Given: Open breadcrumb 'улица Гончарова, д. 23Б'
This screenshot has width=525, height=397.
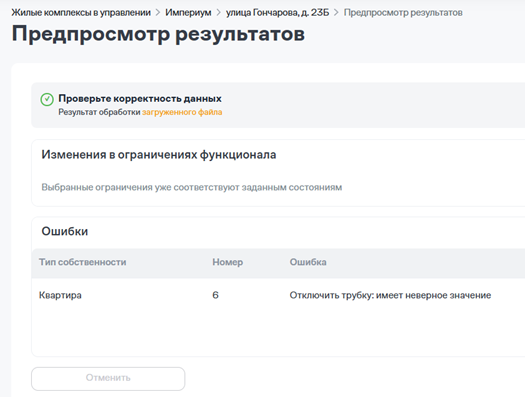Looking at the screenshot, I should pos(278,13).
